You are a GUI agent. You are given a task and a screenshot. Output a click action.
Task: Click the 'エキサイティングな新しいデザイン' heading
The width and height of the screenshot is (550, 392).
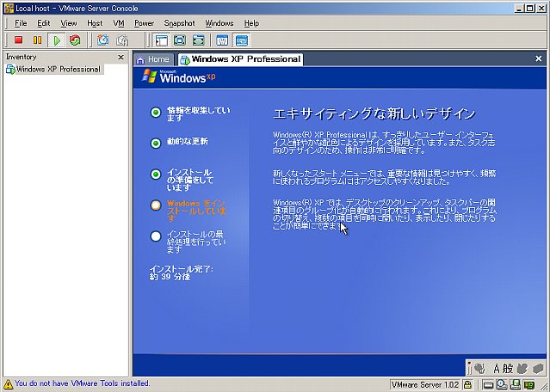374,113
